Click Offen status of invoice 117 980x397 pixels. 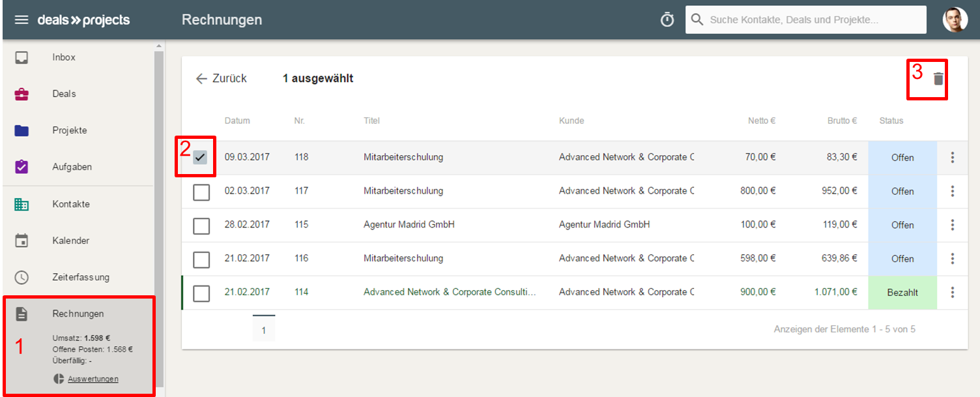pyautogui.click(x=902, y=192)
